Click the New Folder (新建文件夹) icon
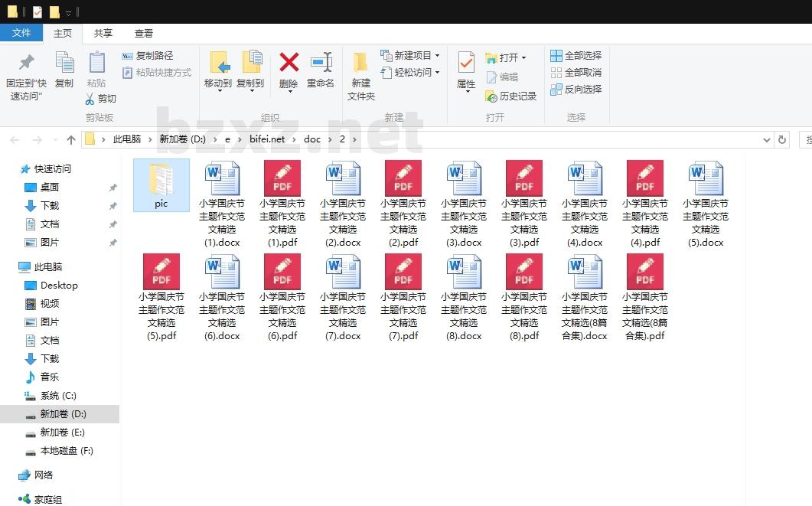 click(360, 64)
